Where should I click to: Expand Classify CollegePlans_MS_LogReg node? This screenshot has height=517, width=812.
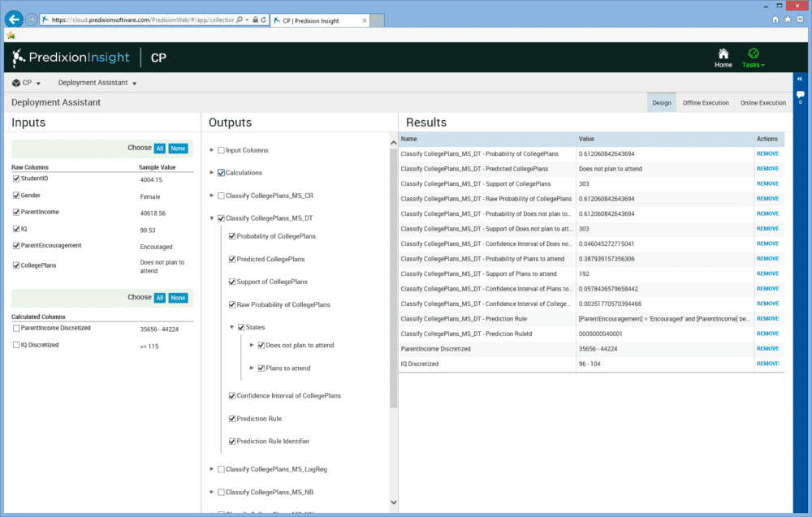[212, 469]
